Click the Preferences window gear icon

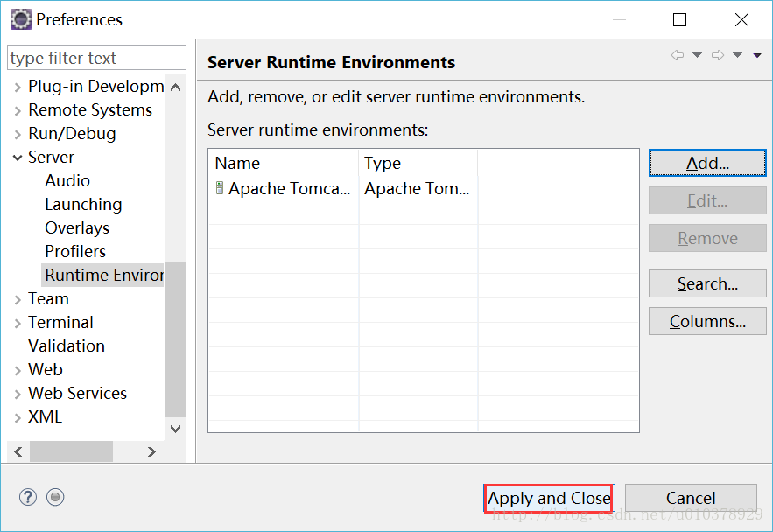[21, 19]
